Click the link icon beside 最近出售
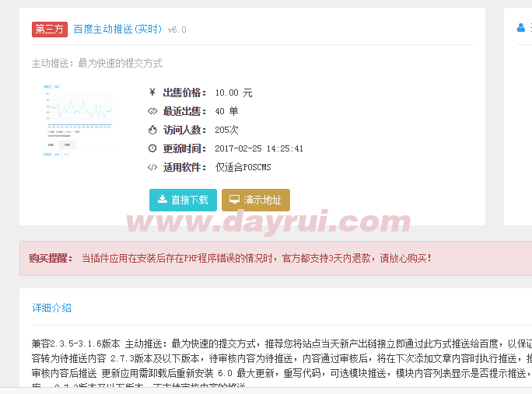Image resolution: width=532 pixels, height=394 pixels. point(152,111)
